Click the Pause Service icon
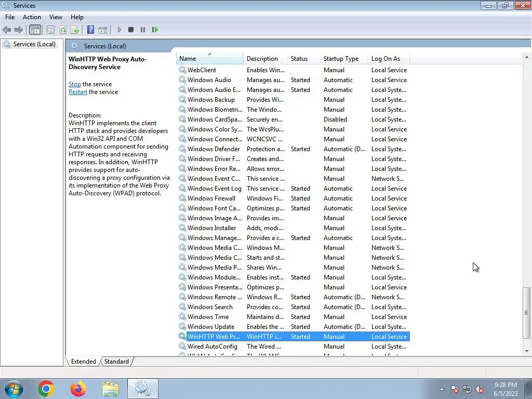Viewport: 532px width, 399px height. (x=143, y=30)
